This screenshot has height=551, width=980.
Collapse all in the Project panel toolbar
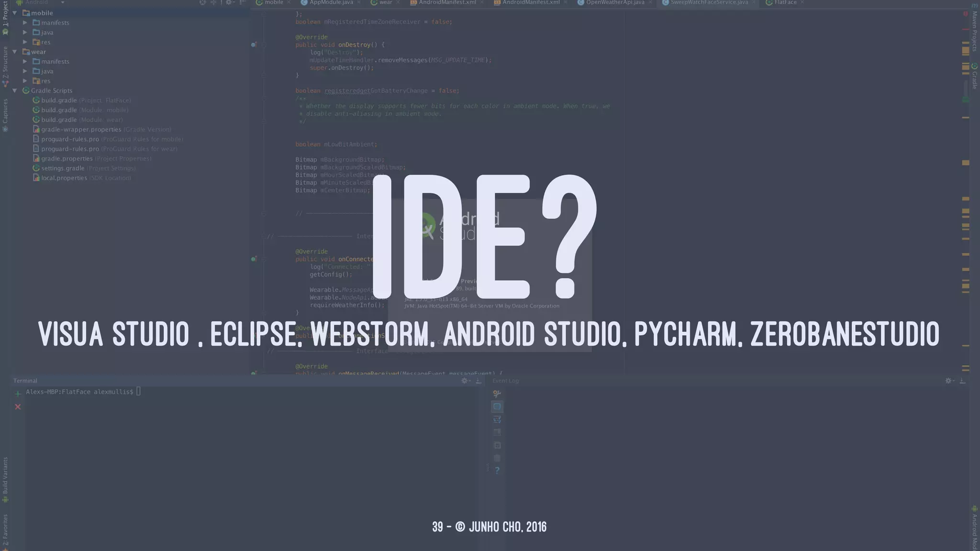pos(214,2)
